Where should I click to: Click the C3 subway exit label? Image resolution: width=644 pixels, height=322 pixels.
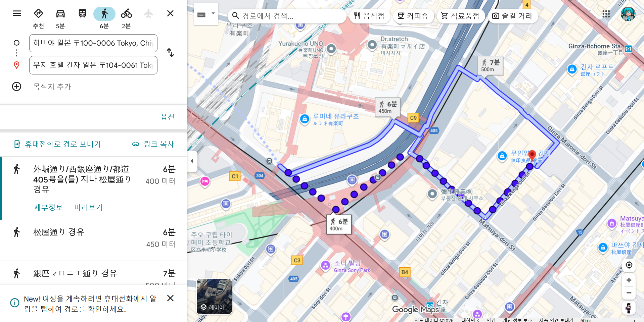click(x=297, y=260)
